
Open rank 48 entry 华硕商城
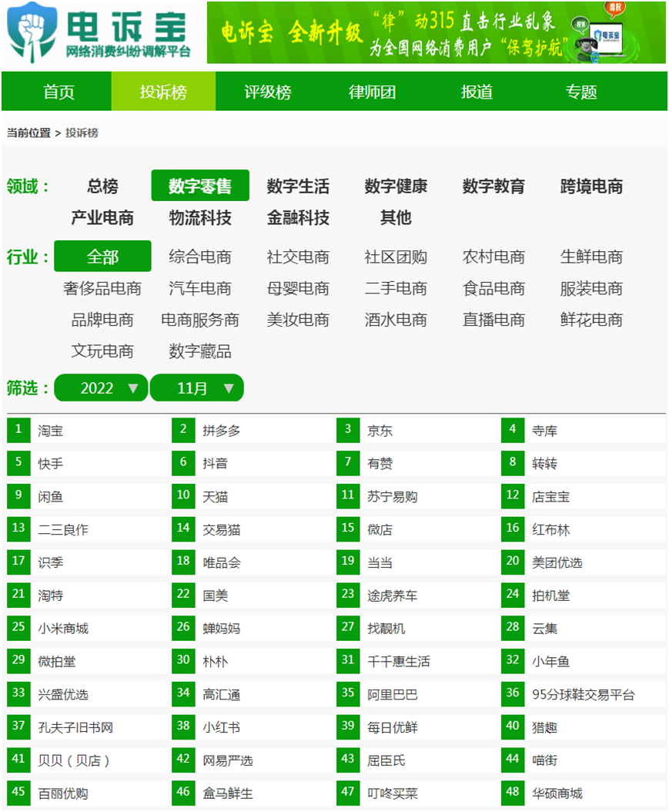tap(557, 794)
